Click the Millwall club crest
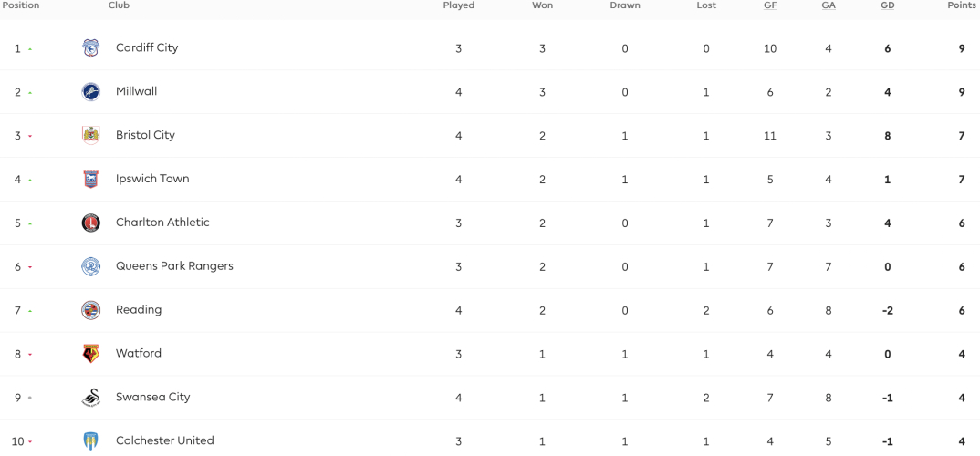980x456 pixels. (x=90, y=92)
